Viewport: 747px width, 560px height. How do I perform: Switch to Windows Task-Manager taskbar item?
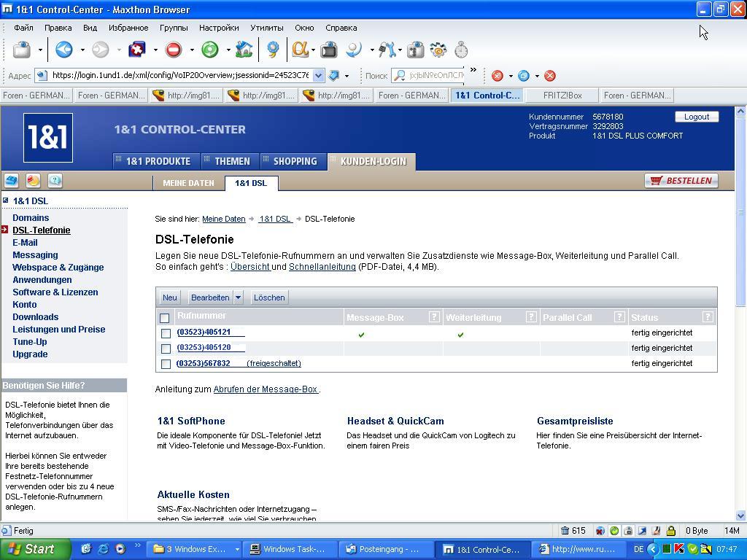[290, 549]
